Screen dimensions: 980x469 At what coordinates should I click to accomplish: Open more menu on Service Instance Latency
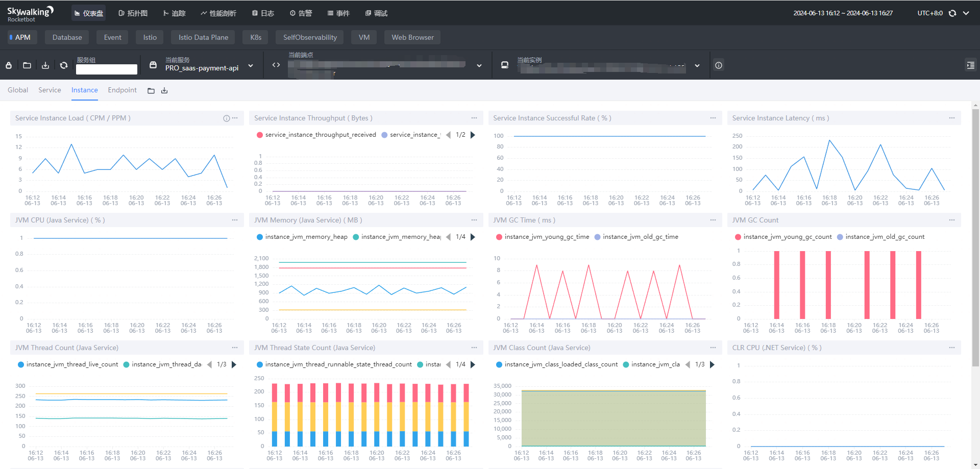[952, 118]
